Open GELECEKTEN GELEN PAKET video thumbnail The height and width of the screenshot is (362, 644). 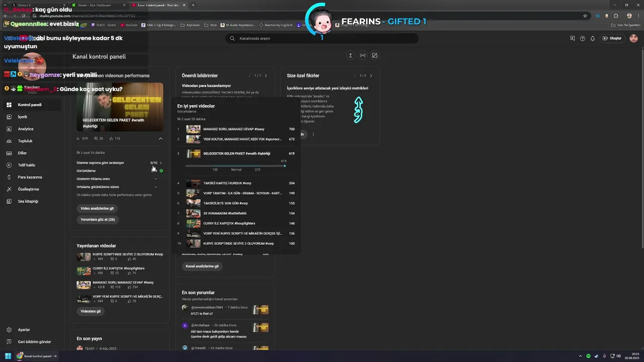pos(120,107)
